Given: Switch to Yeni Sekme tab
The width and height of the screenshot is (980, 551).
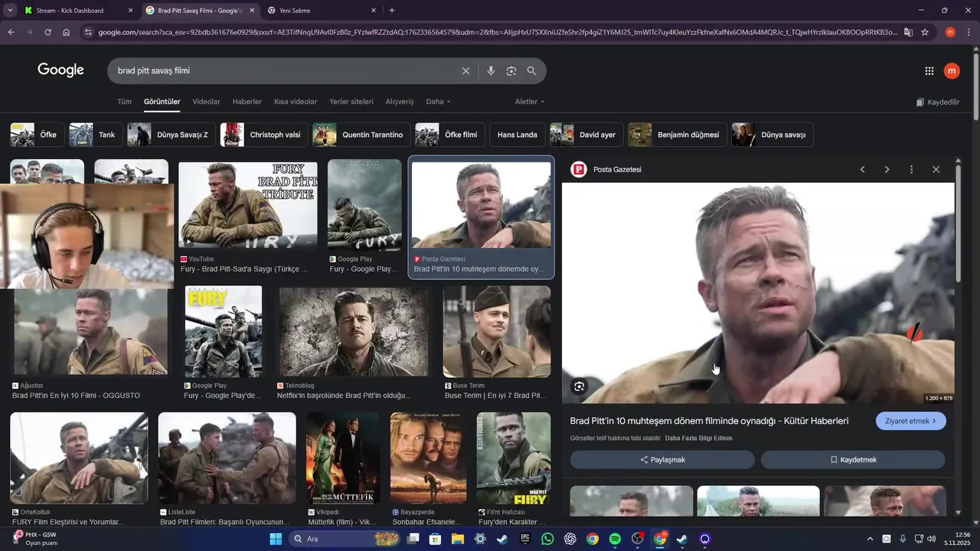Looking at the screenshot, I should (x=322, y=11).
